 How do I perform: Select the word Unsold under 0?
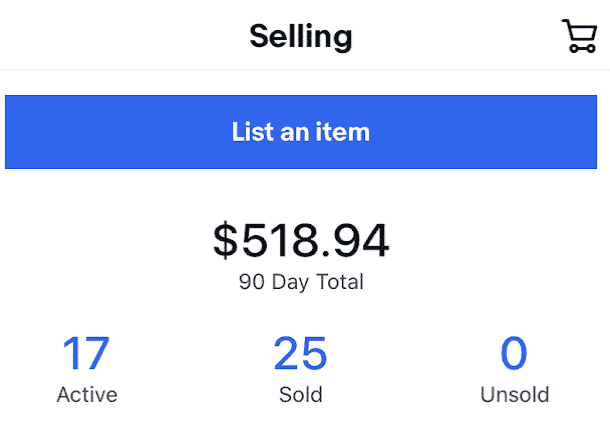pyautogui.click(x=515, y=395)
